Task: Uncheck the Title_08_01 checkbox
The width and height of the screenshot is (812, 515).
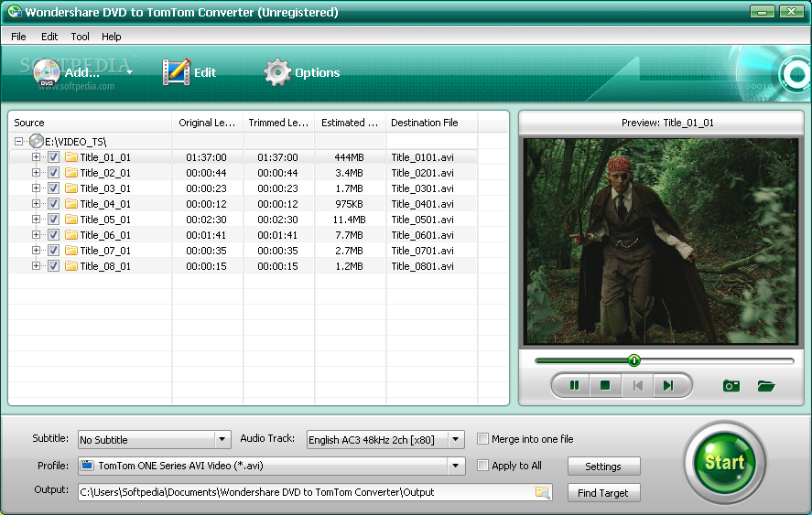Action: click(53, 265)
